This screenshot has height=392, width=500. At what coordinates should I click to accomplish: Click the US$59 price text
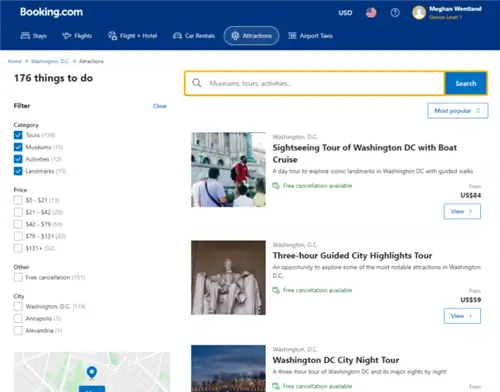coord(470,300)
